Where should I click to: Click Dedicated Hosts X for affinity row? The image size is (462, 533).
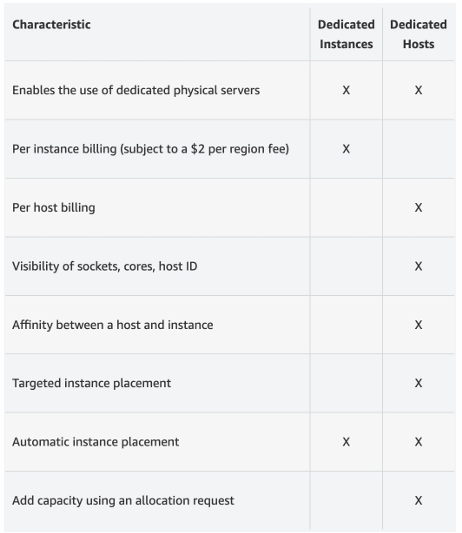coord(418,325)
